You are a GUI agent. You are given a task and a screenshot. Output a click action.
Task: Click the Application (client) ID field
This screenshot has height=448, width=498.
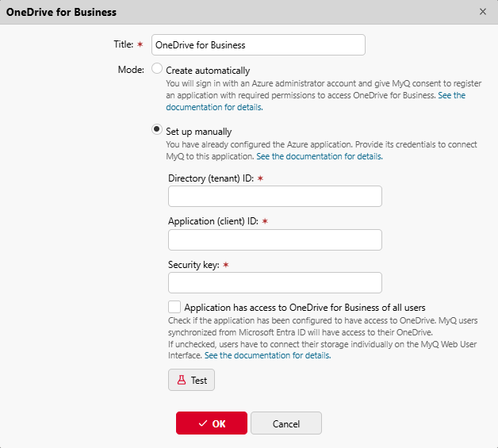coord(274,240)
